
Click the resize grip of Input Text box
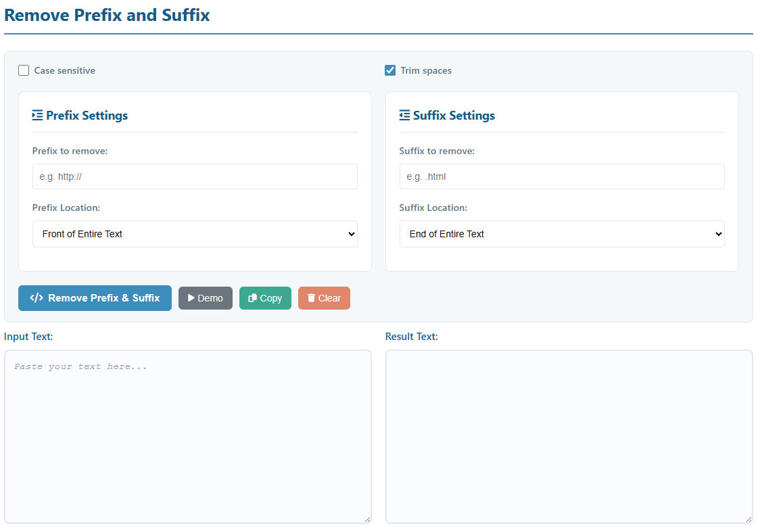[x=367, y=518]
